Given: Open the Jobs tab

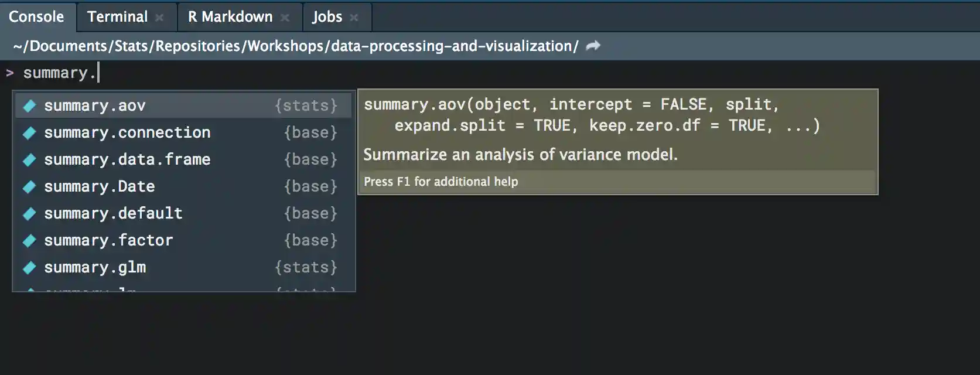Looking at the screenshot, I should point(327,16).
